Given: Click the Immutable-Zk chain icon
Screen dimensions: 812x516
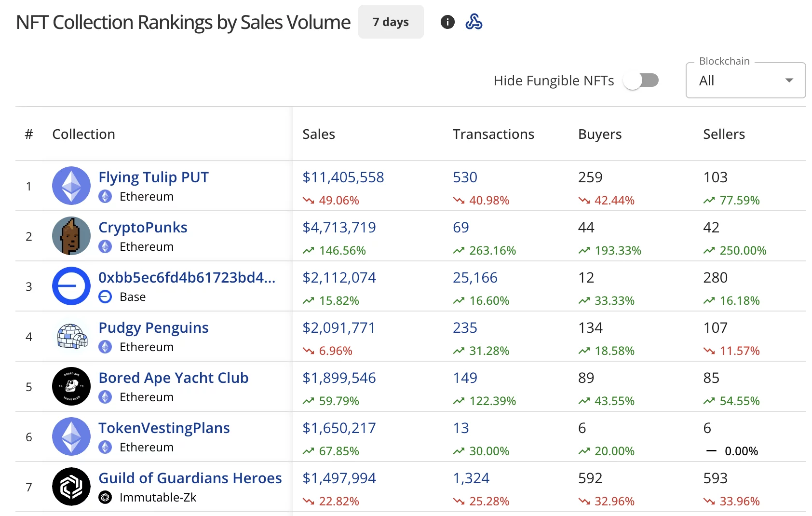Looking at the screenshot, I should tap(105, 497).
